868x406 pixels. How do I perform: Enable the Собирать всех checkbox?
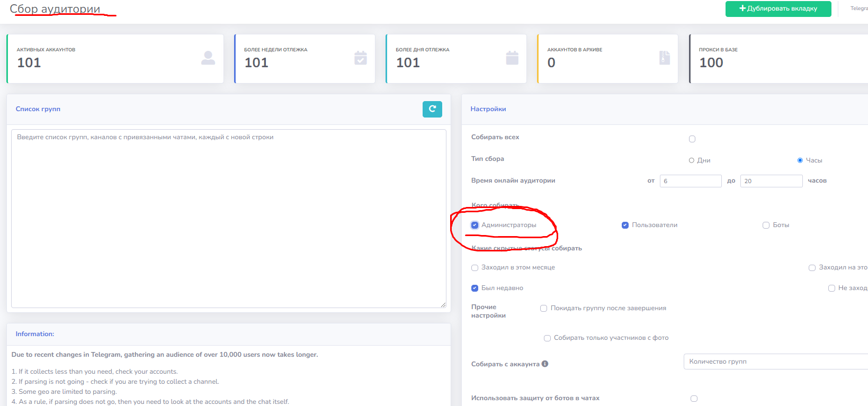(x=692, y=139)
